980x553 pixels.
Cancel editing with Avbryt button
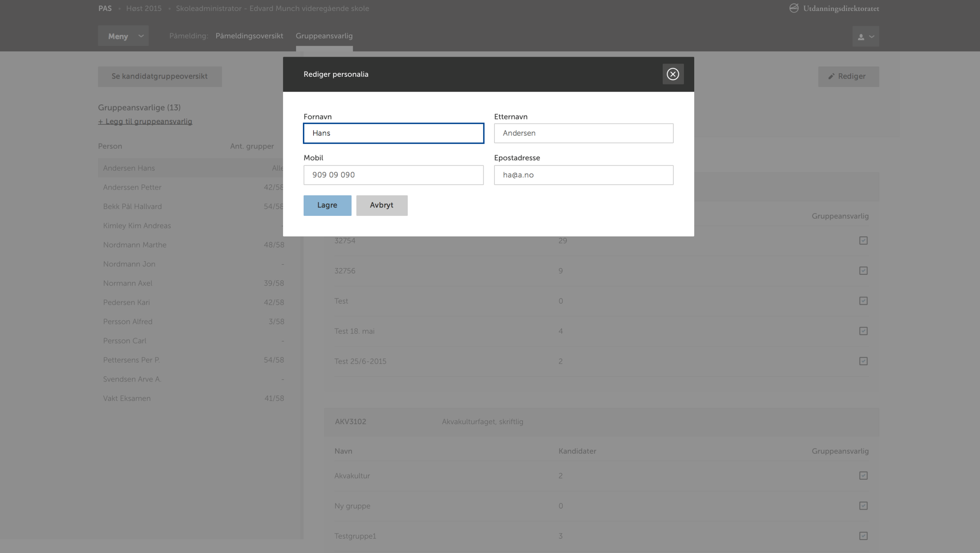pos(382,206)
